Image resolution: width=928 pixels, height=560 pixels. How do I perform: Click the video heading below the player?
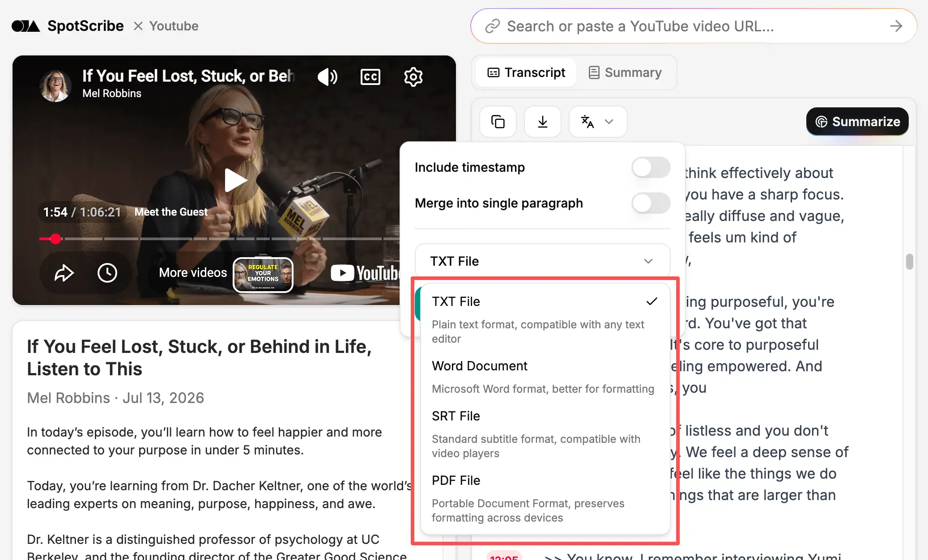[199, 357]
